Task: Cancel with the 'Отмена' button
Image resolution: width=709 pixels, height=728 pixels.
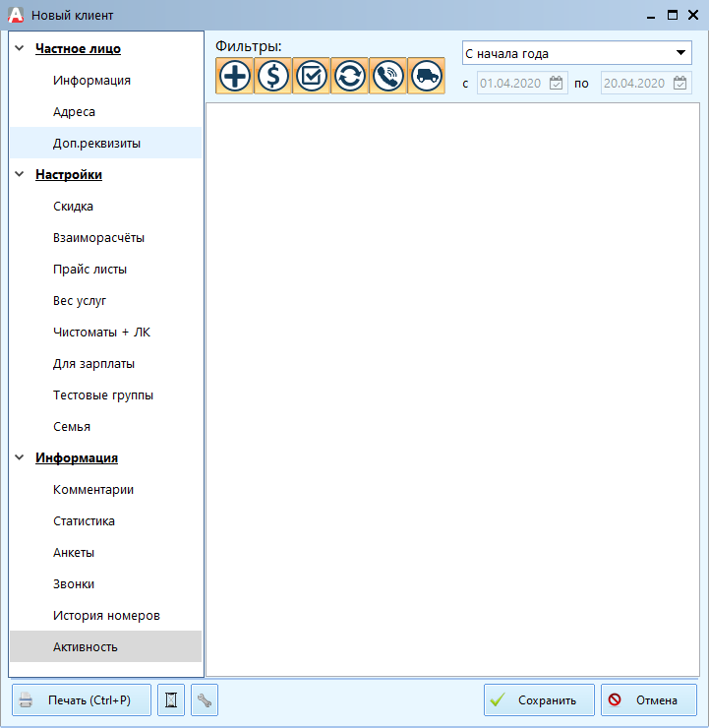Action: [x=649, y=699]
